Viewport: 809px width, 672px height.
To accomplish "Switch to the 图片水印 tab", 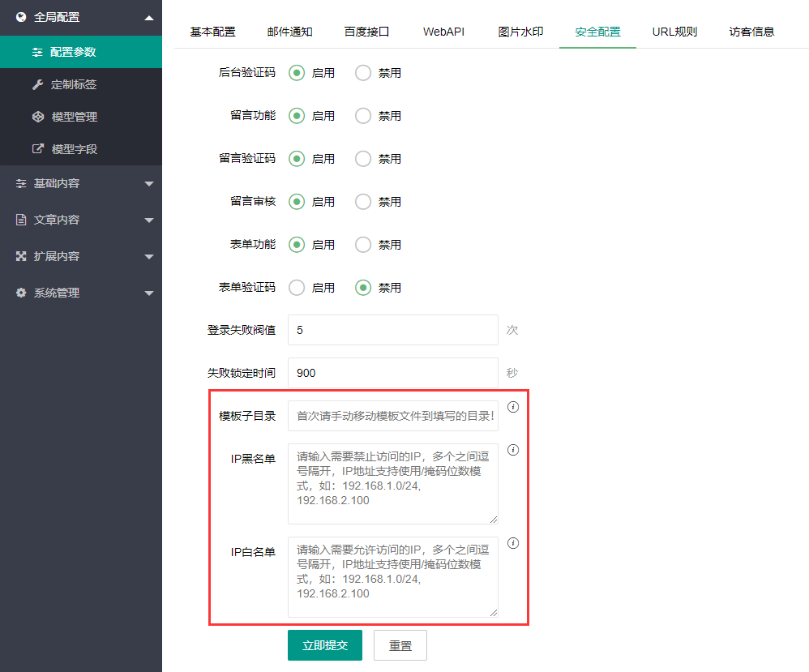I will click(520, 31).
